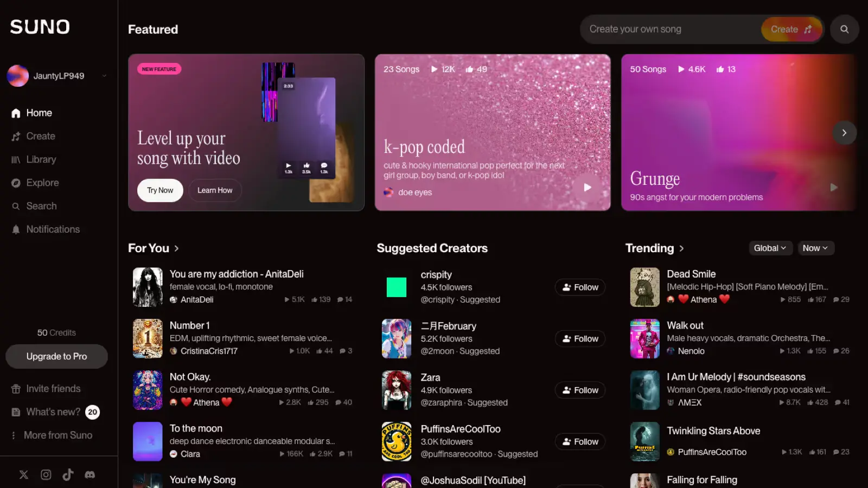Image resolution: width=868 pixels, height=488 pixels.
Task: Follow the Zara creator
Action: click(x=580, y=390)
